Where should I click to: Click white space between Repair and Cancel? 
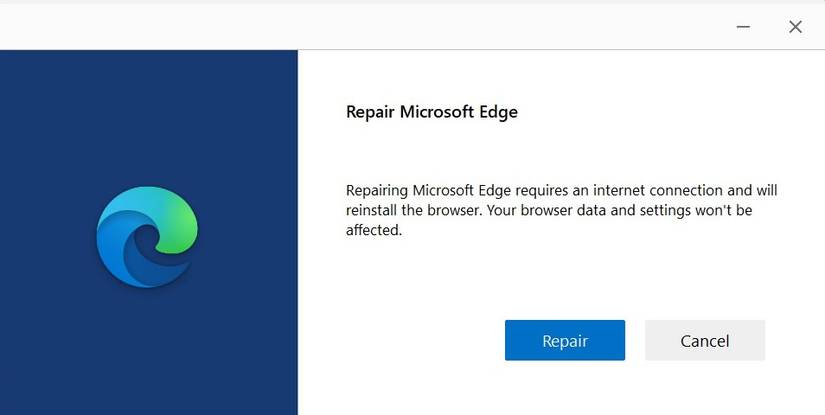pos(635,340)
